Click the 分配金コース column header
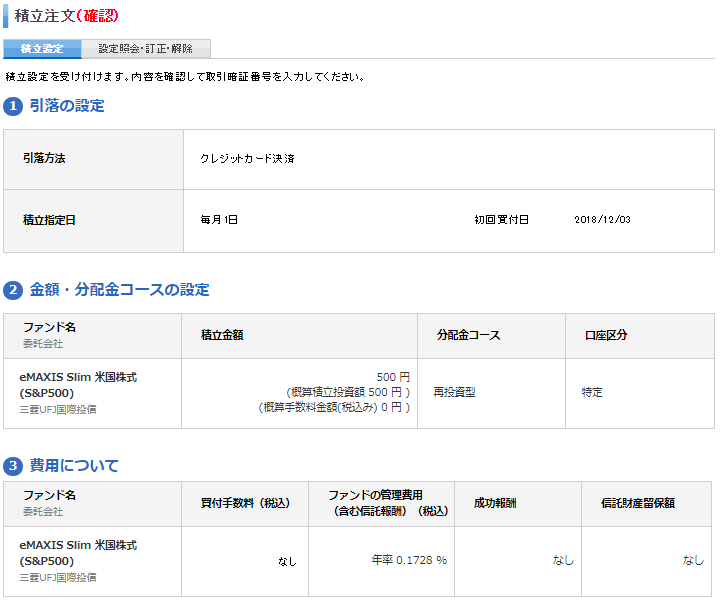 [468, 335]
